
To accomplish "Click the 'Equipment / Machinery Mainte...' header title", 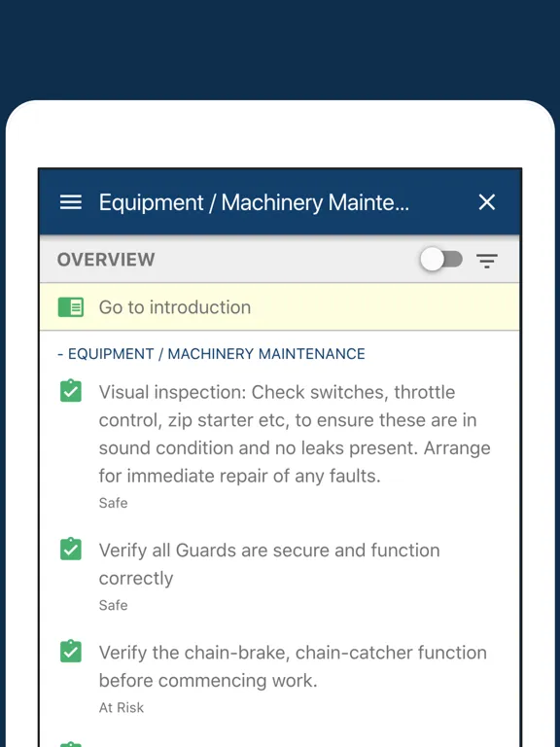I will click(254, 202).
